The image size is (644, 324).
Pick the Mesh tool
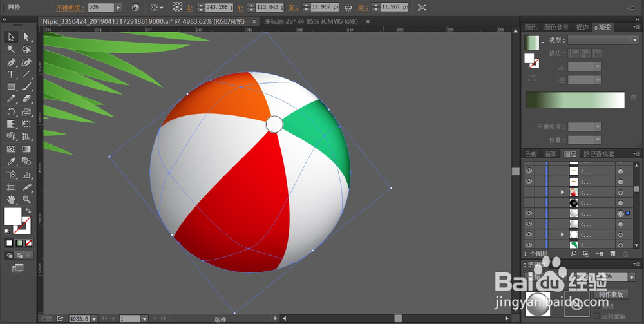[x=11, y=149]
